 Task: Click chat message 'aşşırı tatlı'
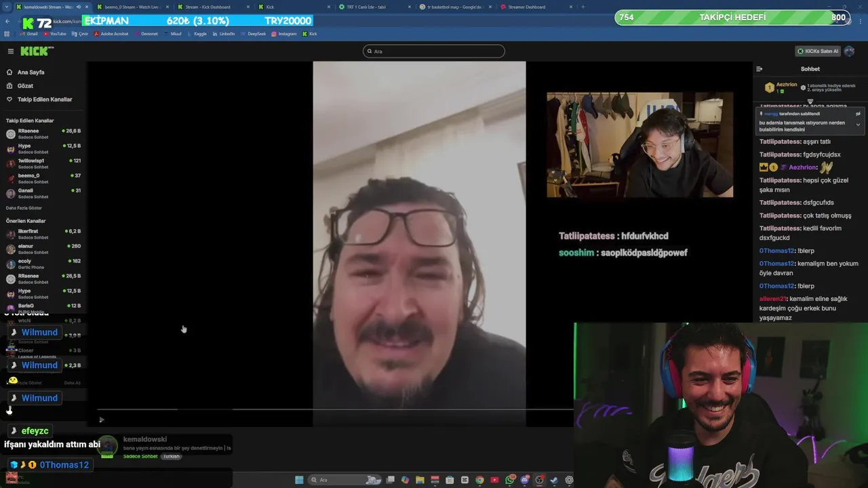point(816,142)
